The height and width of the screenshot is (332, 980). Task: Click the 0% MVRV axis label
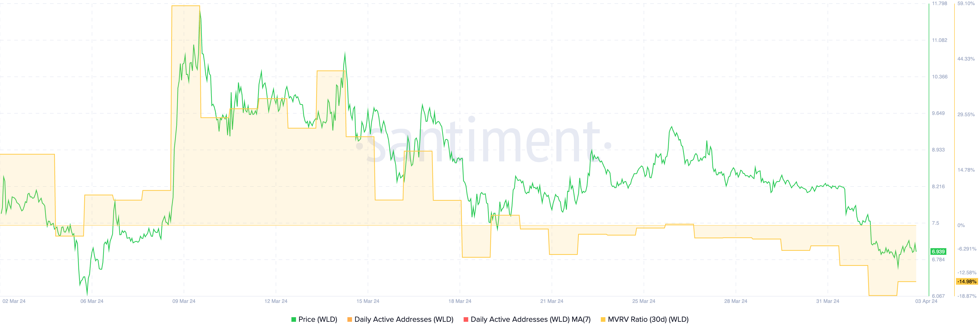[961, 226]
